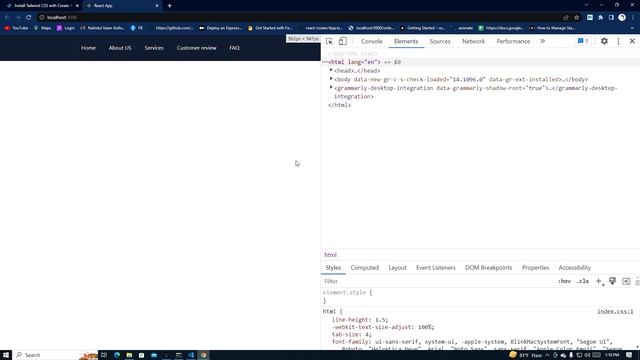640x360 pixels.
Task: Open the Chrome profile avatar
Action: pos(622,18)
